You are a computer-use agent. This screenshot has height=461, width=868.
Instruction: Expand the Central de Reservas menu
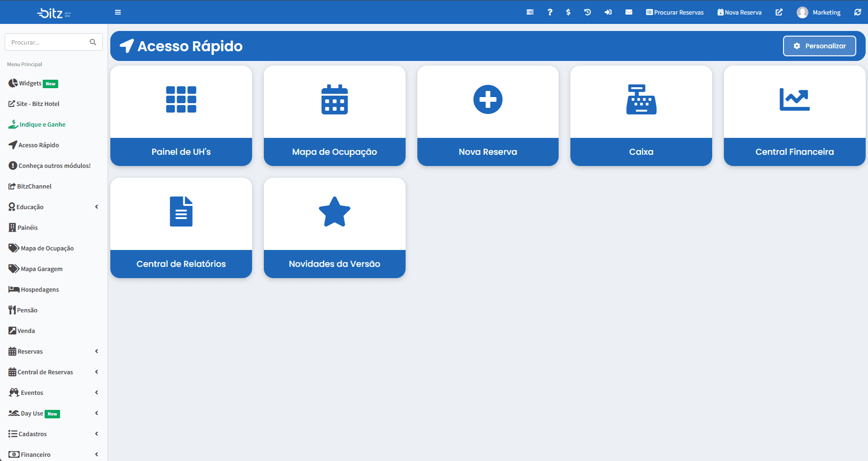(54, 372)
